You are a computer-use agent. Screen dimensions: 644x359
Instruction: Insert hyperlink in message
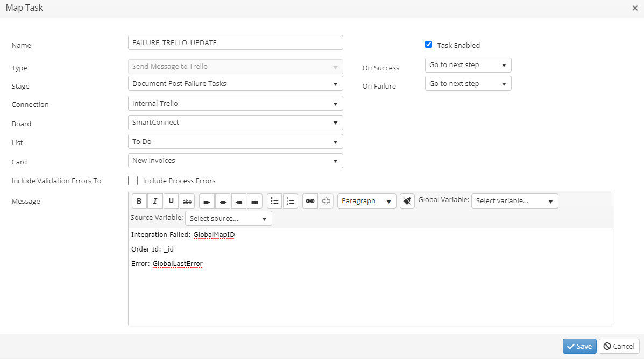click(310, 201)
